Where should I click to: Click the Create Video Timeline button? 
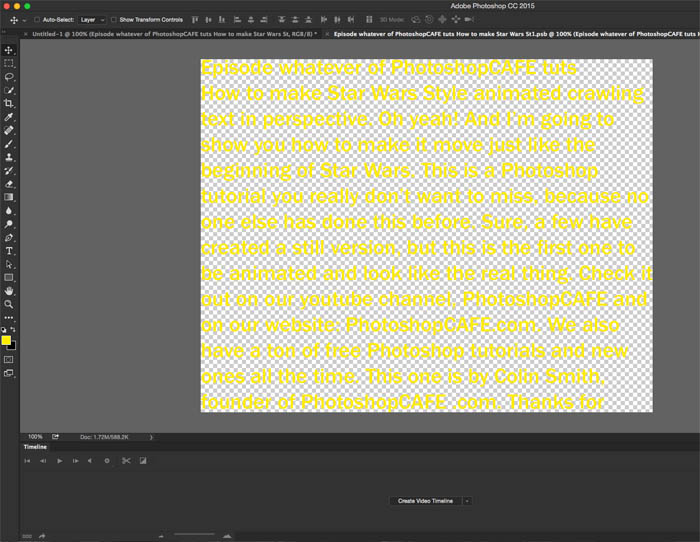pyautogui.click(x=425, y=501)
